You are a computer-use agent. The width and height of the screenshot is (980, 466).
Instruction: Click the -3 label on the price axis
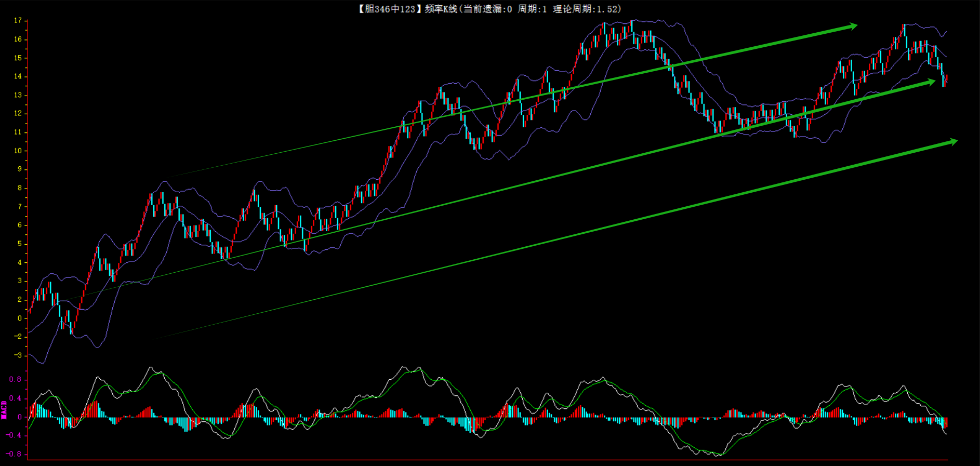[x=18, y=355]
